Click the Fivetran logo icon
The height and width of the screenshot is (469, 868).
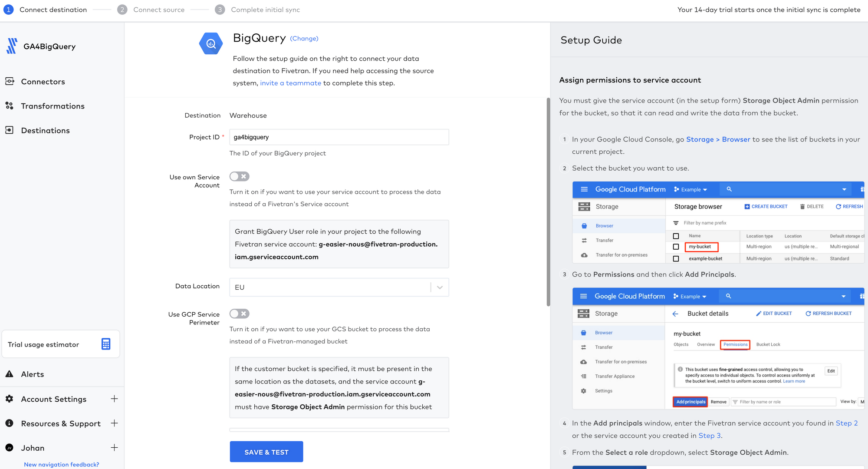click(12, 46)
